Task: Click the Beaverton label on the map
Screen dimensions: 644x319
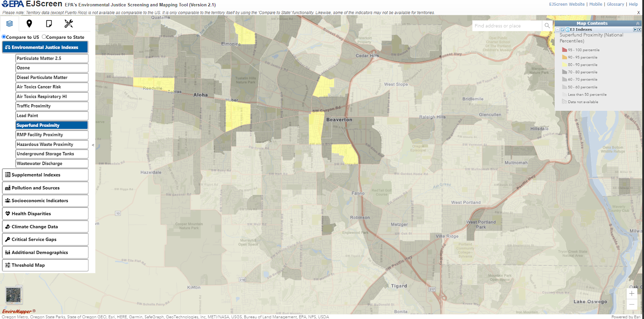Action: [x=339, y=120]
